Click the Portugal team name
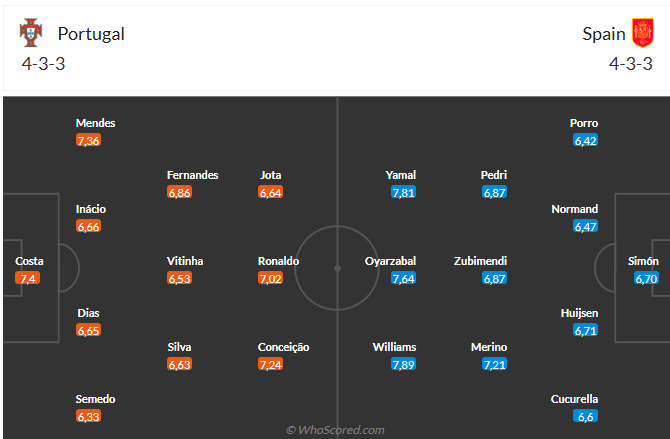The width and height of the screenshot is (670, 439). coord(91,33)
